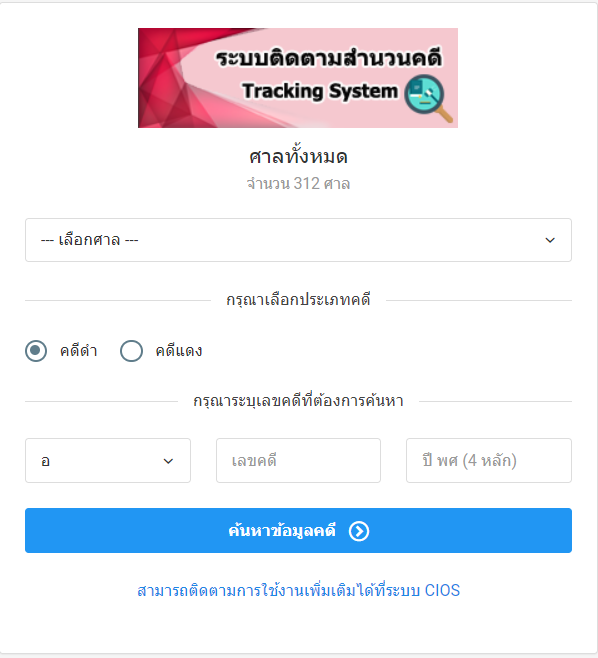The height and width of the screenshot is (658, 598).
Task: Click the จำนวน 312 ศาล subtitle text
Action: (x=298, y=184)
